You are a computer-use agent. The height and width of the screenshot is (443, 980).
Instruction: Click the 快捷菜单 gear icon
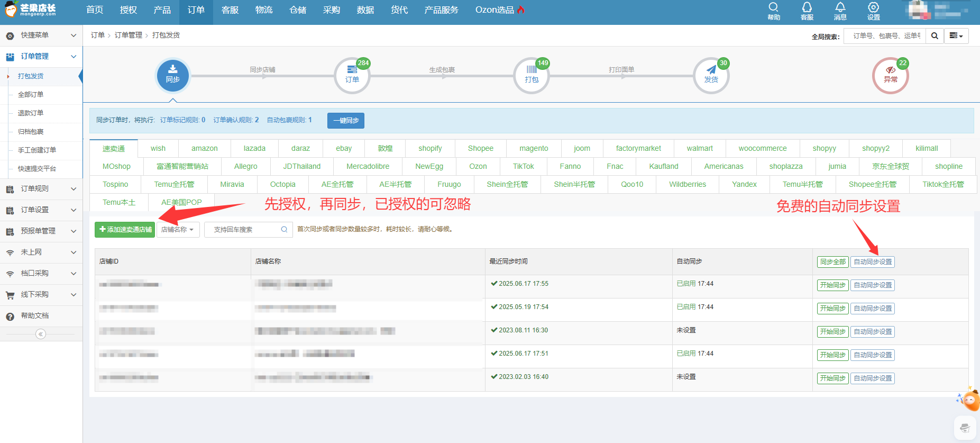click(x=10, y=36)
